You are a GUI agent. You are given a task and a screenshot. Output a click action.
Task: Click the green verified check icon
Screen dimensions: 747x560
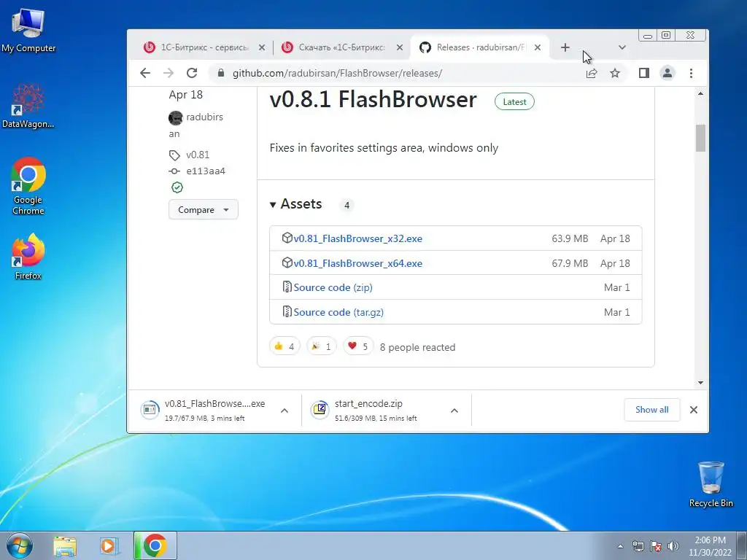177,187
